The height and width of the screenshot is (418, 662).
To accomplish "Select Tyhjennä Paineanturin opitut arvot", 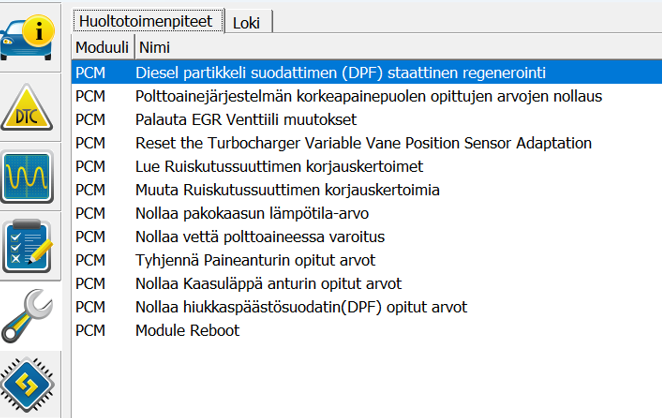I will coord(255,260).
